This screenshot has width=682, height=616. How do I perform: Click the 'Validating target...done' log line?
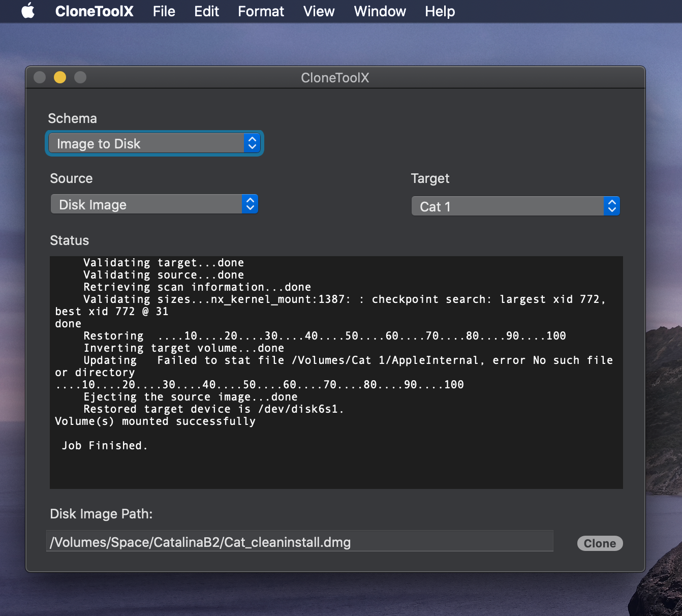164,263
